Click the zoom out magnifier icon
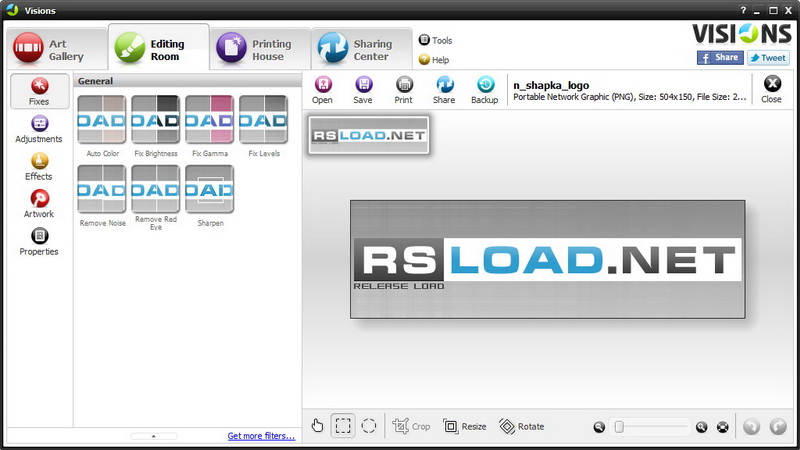 pyautogui.click(x=599, y=427)
